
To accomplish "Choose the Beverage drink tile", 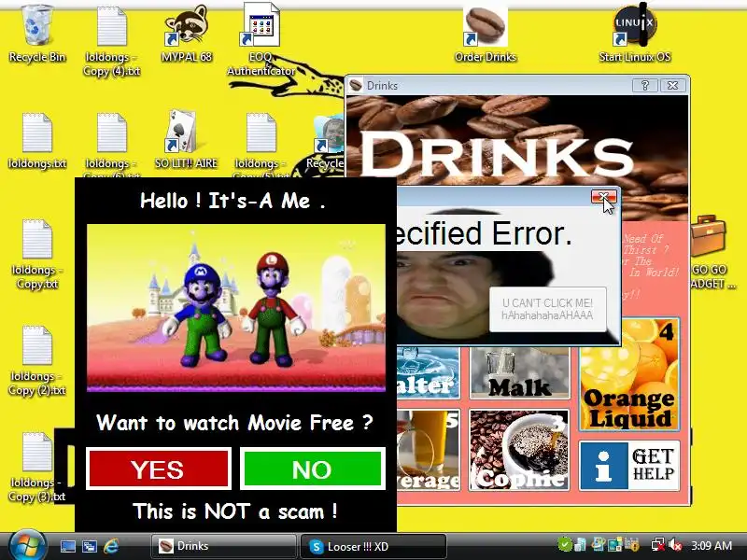I will [428, 450].
